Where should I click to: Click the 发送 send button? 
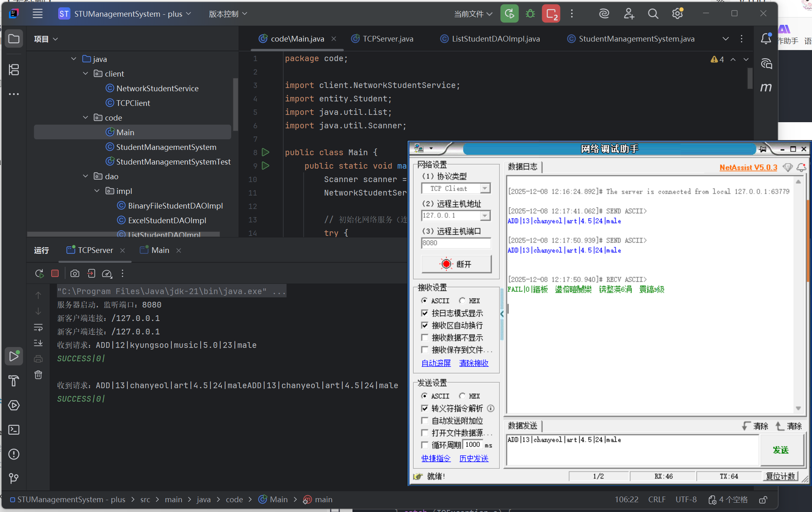781,450
